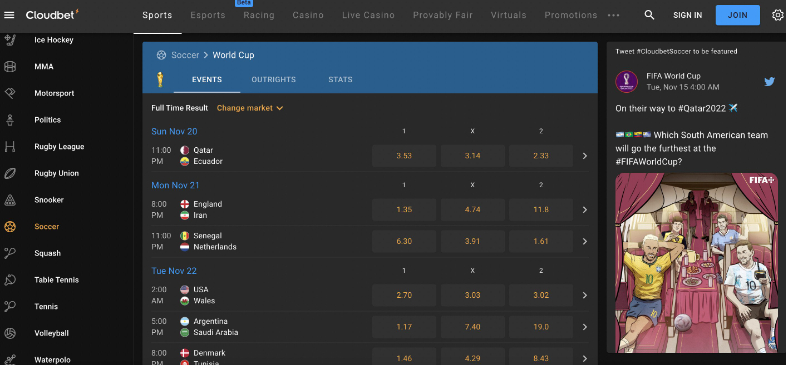Select the Table Tennis paddle icon
The width and height of the screenshot is (786, 365).
tap(10, 280)
